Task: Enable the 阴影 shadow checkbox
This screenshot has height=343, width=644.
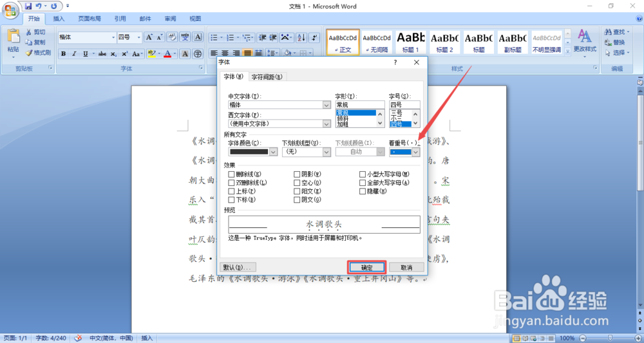Action: click(297, 174)
